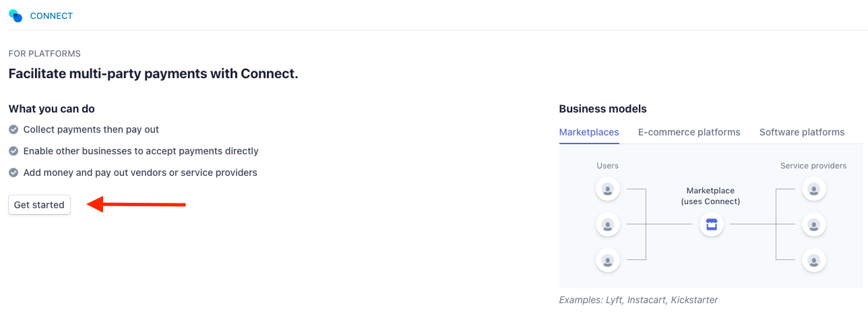Click the bottom user avatar under Users
This screenshot has width=868, height=316.
click(x=608, y=259)
